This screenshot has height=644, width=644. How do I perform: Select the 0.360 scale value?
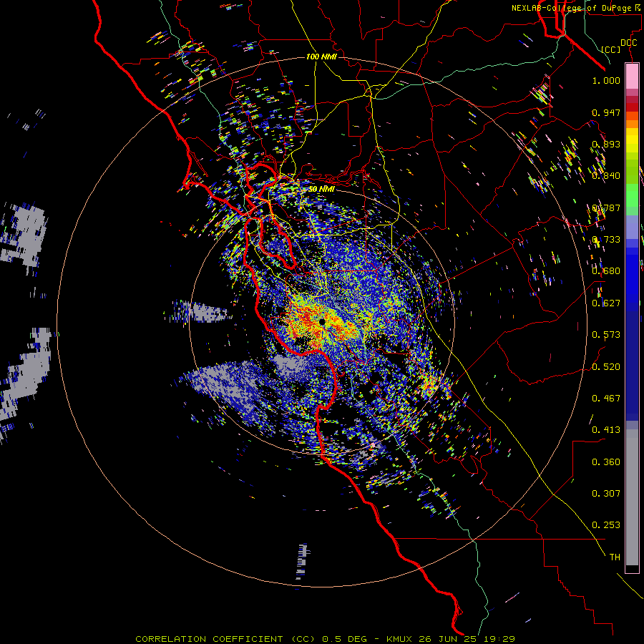pos(606,462)
